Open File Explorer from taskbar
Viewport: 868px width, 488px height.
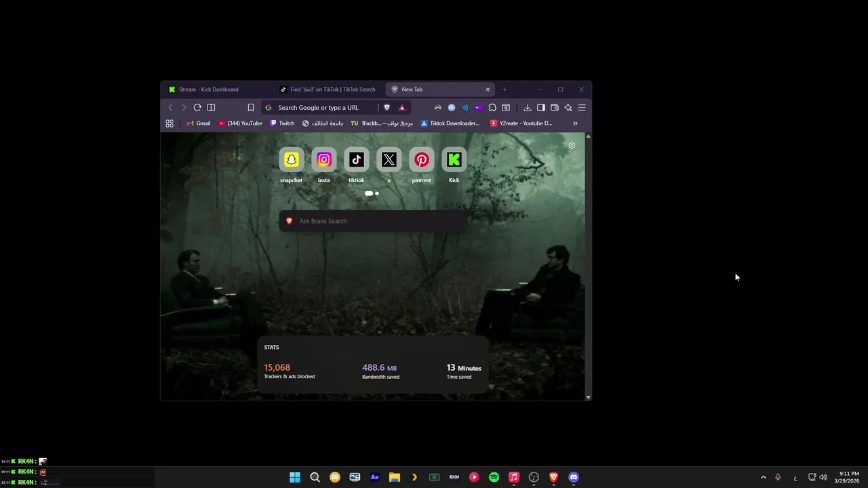coord(394,477)
